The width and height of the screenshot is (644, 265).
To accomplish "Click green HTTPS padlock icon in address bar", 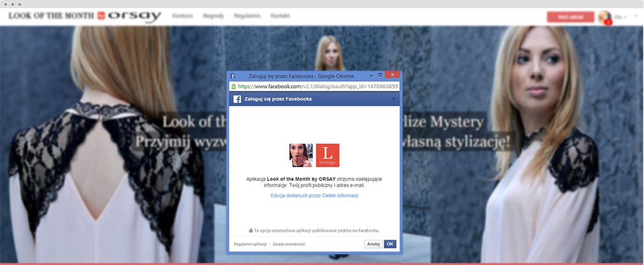I will click(233, 86).
